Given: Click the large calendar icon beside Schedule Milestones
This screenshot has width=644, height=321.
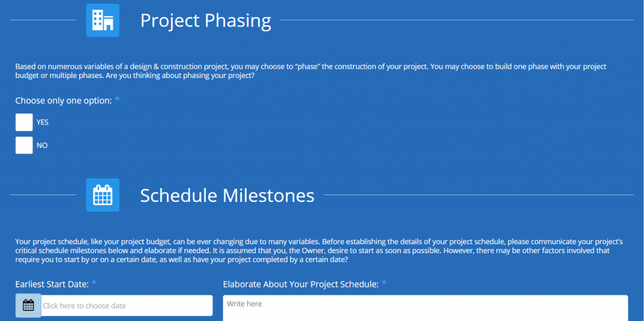Looking at the screenshot, I should click(x=103, y=195).
